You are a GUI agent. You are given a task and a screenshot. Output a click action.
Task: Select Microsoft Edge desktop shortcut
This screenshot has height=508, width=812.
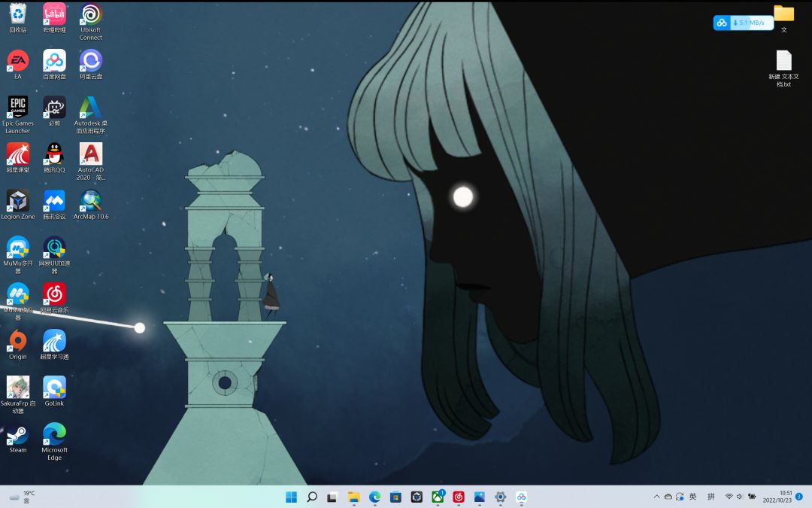tap(54, 442)
